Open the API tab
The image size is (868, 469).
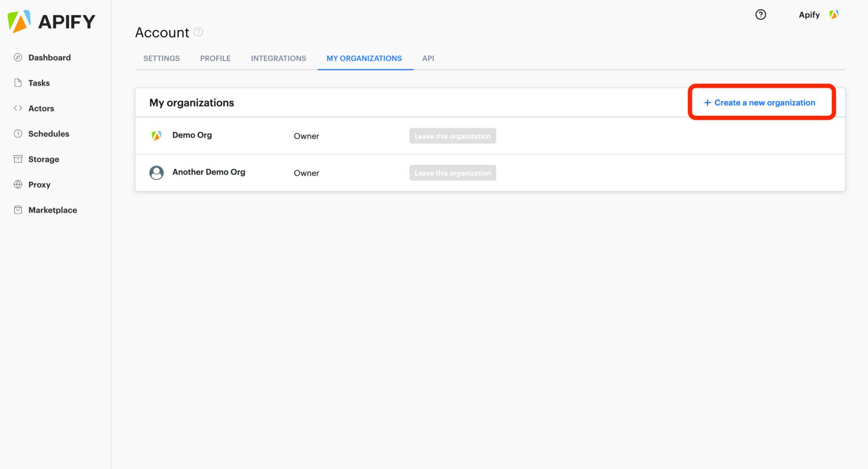pyautogui.click(x=428, y=58)
